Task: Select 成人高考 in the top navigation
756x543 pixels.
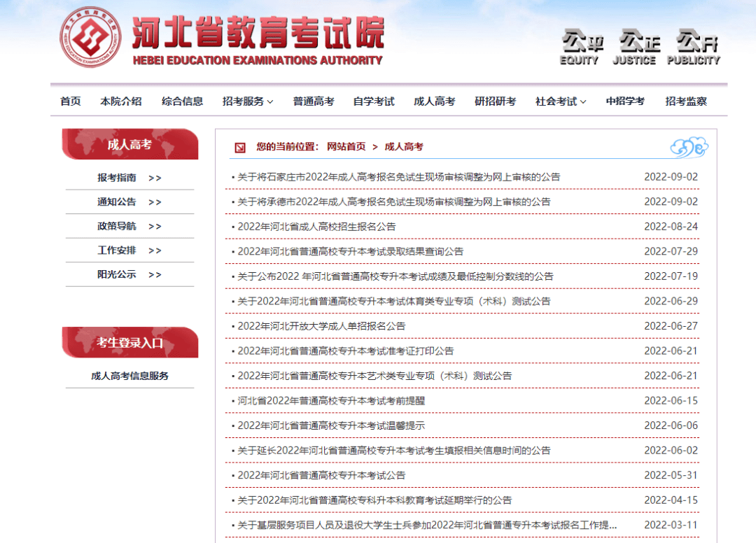Action: click(x=435, y=101)
